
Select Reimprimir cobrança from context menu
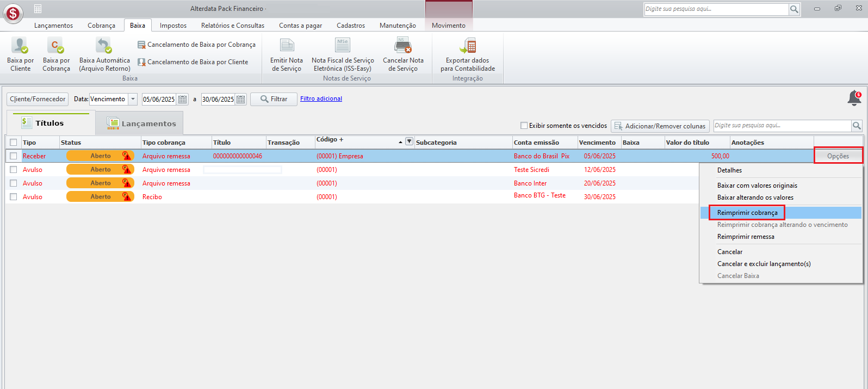coord(747,213)
